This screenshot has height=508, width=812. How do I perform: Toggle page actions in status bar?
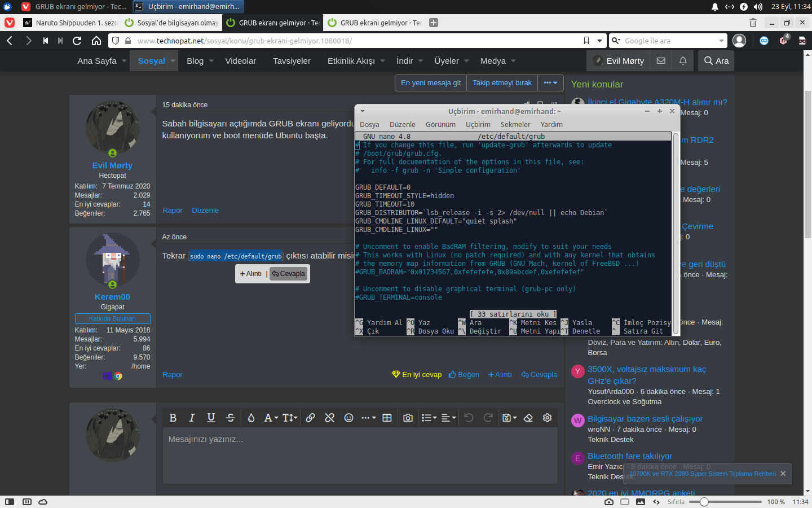point(656,502)
